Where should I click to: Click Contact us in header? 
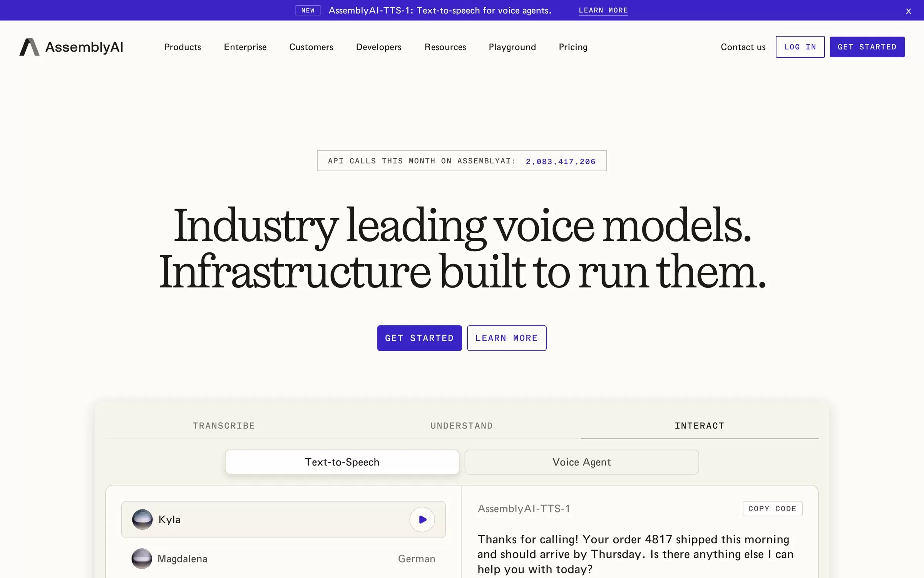[x=743, y=47]
